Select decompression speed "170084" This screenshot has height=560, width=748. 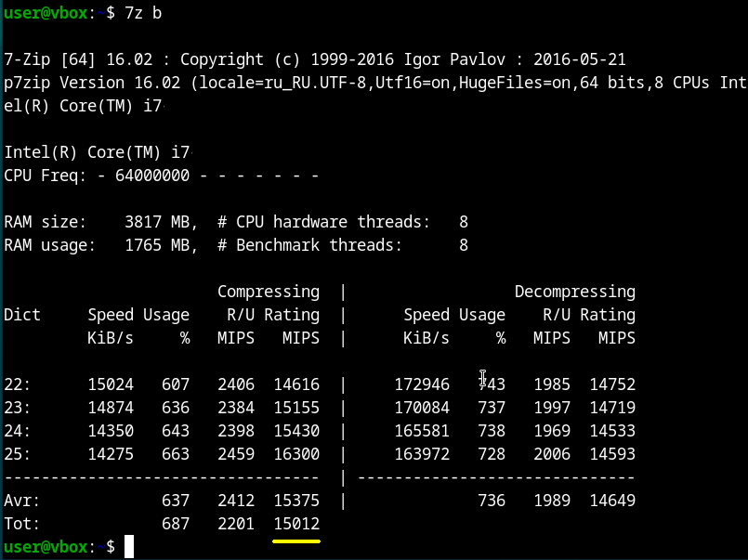[x=422, y=408]
